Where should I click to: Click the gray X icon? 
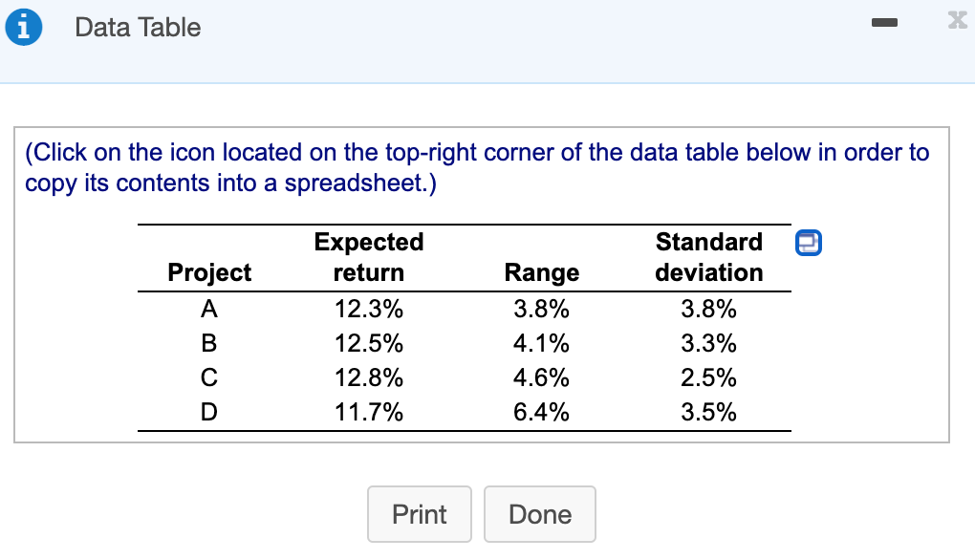(x=957, y=21)
